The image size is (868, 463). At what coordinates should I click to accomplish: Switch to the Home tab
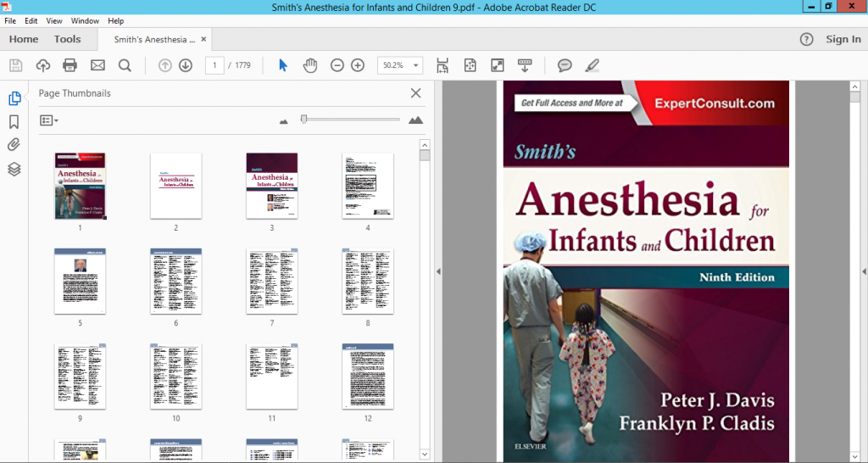coord(24,39)
